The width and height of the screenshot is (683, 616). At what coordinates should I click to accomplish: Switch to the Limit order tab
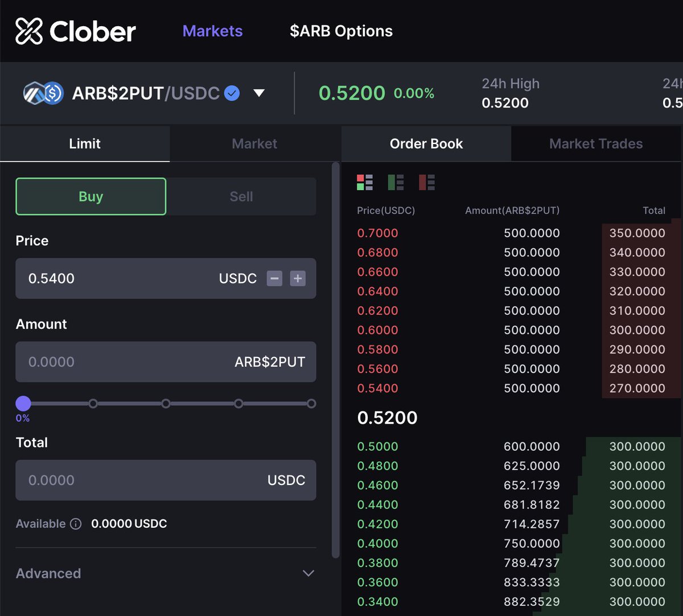[85, 143]
